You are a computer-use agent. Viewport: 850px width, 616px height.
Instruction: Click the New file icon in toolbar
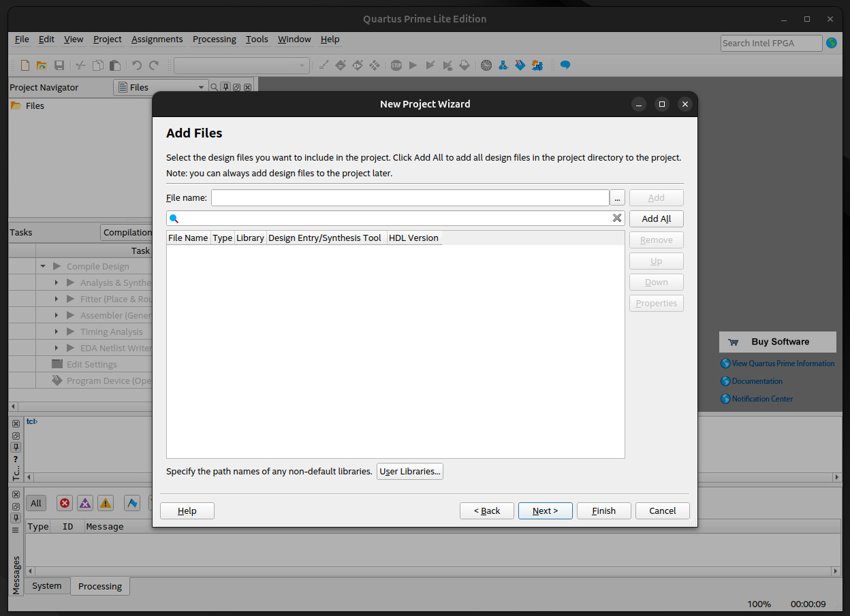25,65
